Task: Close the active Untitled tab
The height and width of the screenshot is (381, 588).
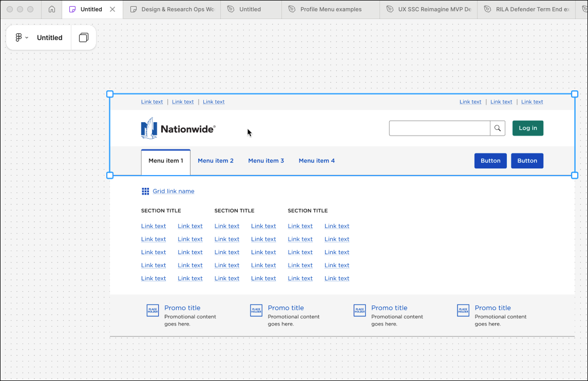Action: point(112,9)
